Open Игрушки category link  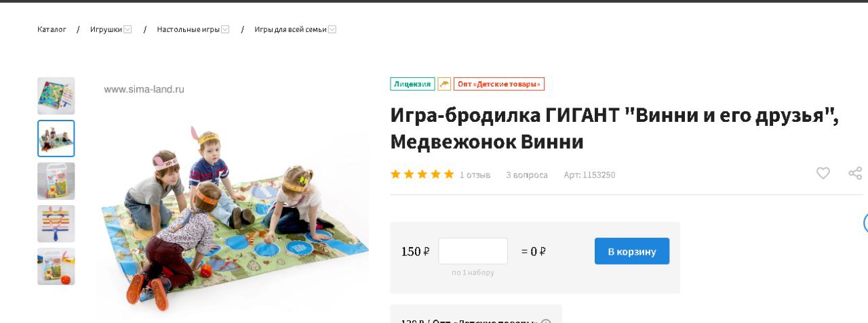coord(106,29)
